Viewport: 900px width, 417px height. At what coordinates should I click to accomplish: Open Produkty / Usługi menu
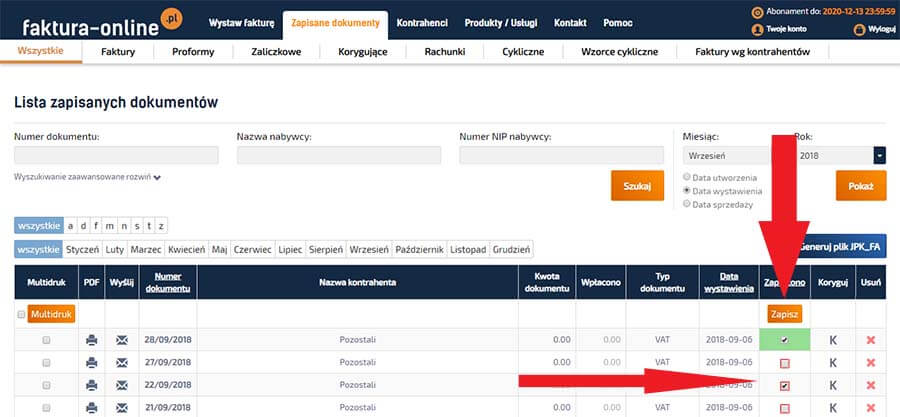tap(501, 23)
